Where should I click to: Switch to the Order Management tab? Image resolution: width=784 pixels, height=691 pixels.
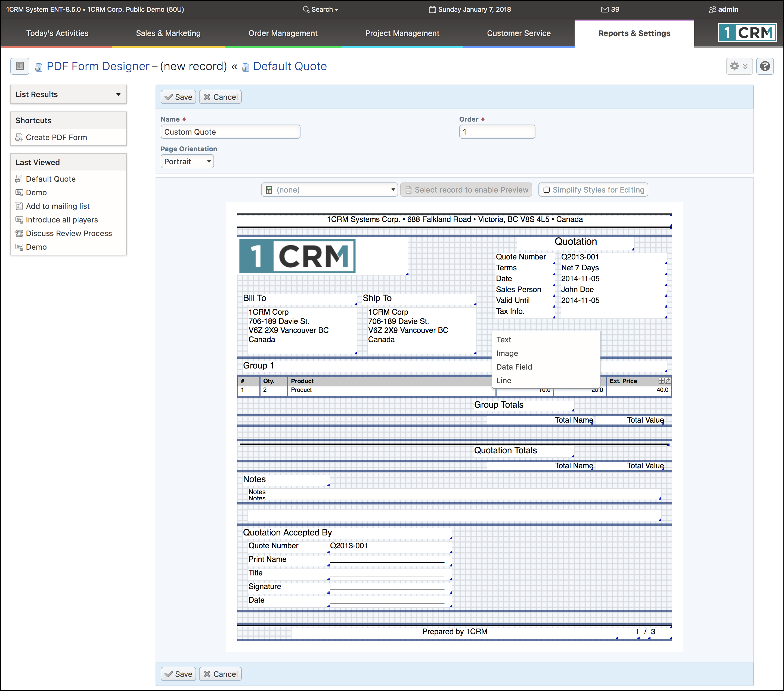point(283,33)
